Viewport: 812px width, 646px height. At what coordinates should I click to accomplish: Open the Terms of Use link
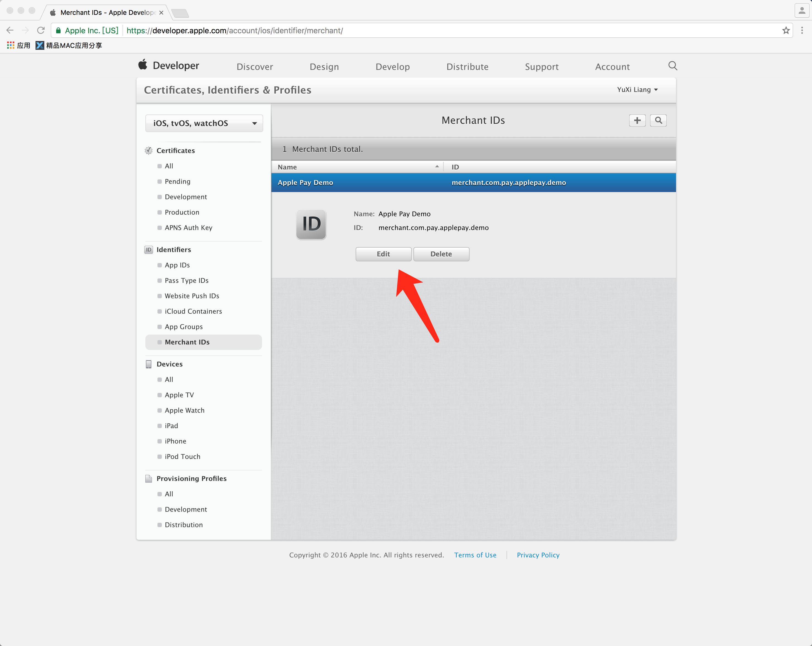pos(475,555)
